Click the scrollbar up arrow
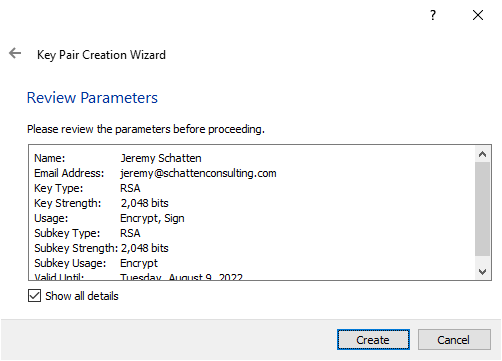The image size is (502, 361). click(482, 154)
